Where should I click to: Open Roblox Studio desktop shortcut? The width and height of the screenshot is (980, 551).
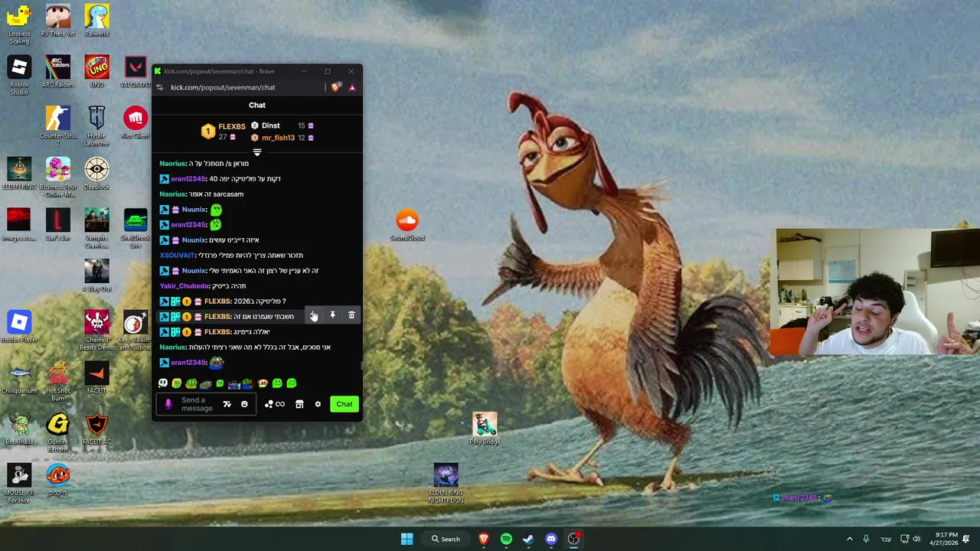click(x=19, y=74)
